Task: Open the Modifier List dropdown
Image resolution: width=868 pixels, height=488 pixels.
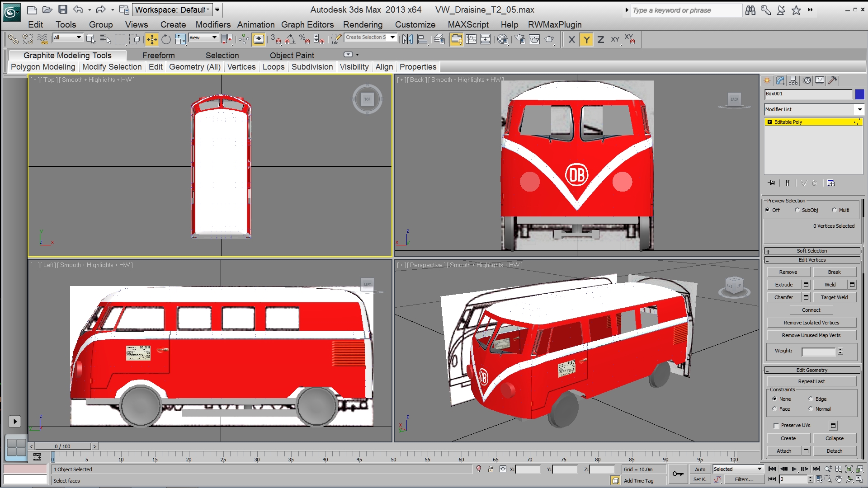Action: click(x=859, y=109)
